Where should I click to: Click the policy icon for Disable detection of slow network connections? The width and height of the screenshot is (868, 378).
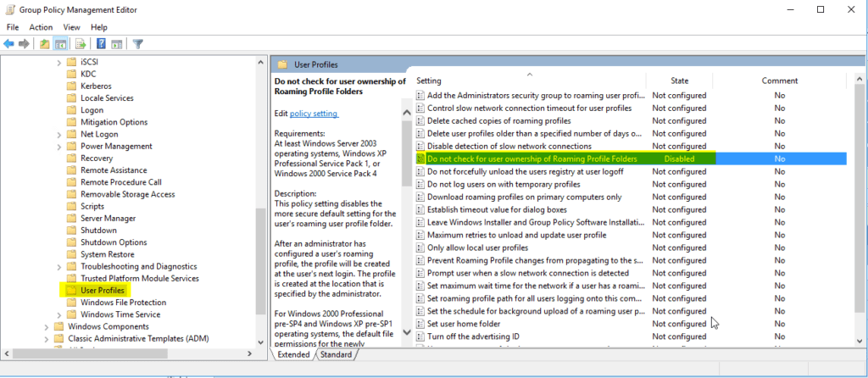420,146
